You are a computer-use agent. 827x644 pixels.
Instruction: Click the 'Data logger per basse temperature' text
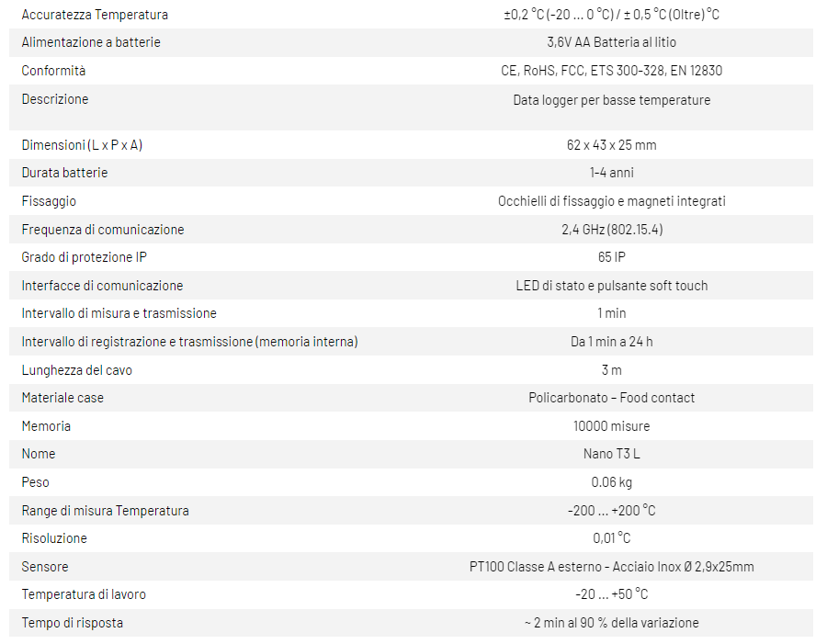click(611, 100)
